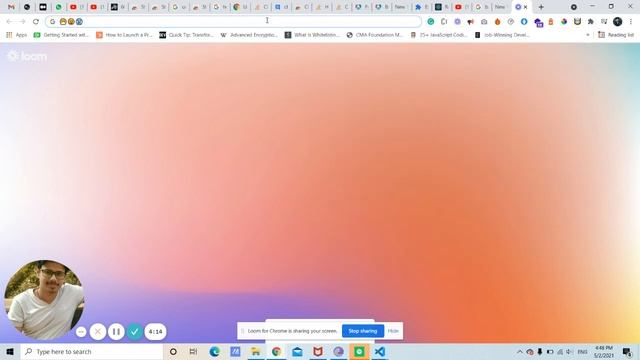Open the Mail app on taskbar

pyautogui.click(x=297, y=351)
